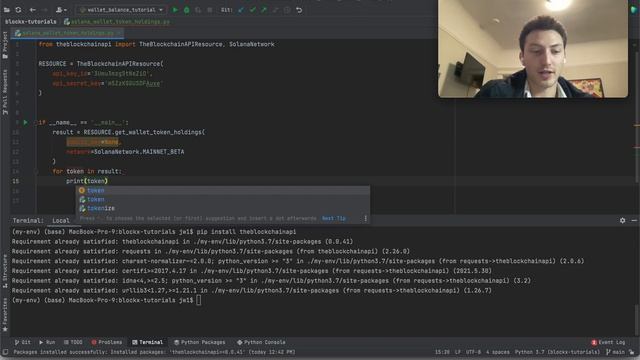
Task: Open the 'main' Git branch widget
Action: pyautogui.click(x=616, y=352)
